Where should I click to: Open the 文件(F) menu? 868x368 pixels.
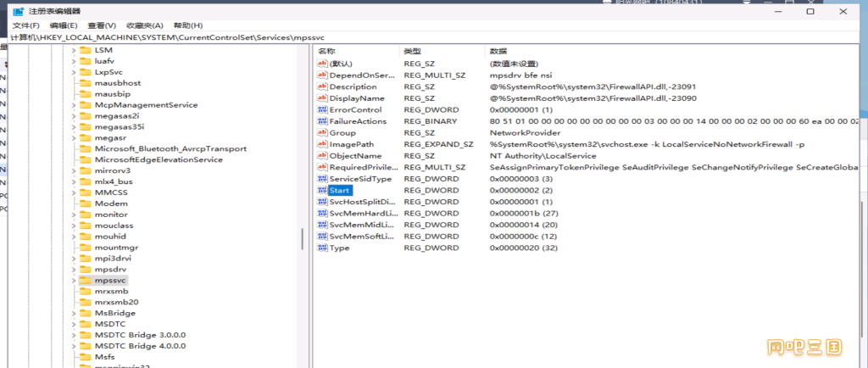26,25
